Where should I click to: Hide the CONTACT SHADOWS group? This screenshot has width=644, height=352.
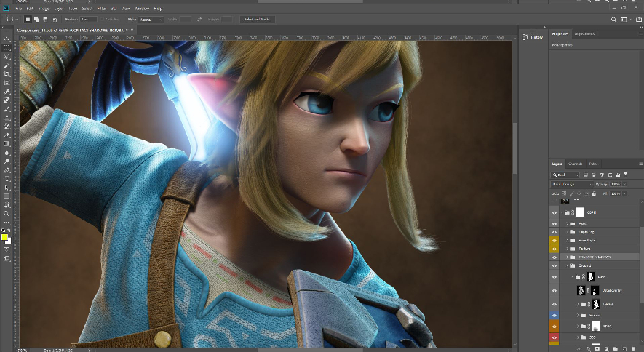coord(554,257)
